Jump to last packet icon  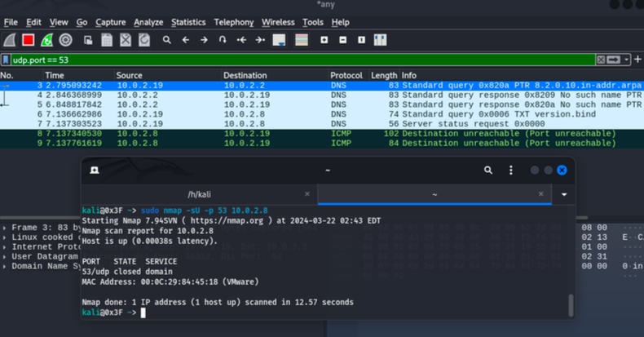260,40
